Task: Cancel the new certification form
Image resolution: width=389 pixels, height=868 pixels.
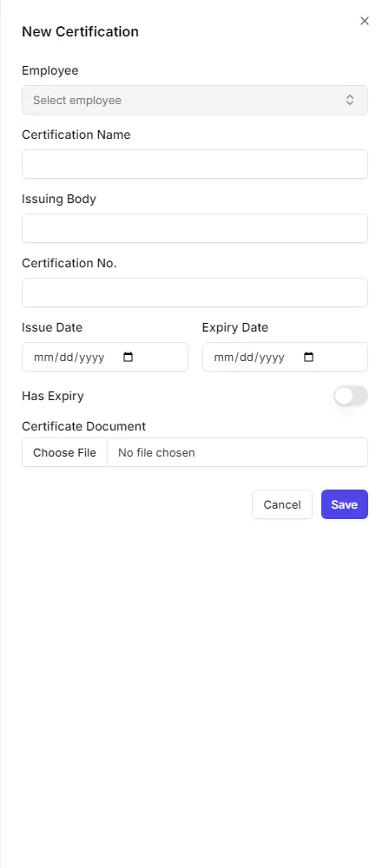Action: click(282, 504)
